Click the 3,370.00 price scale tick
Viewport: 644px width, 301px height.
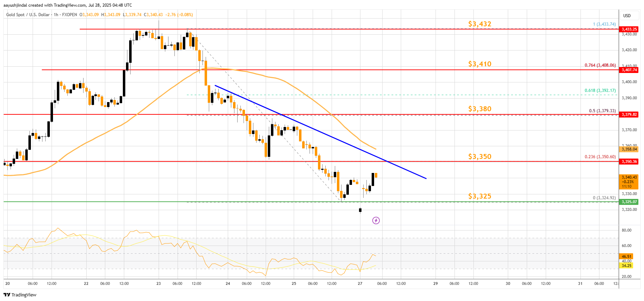pos(629,130)
